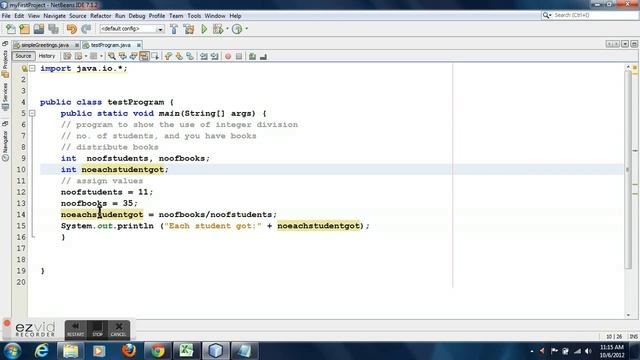The image size is (640, 360).
Task: Toggle Rectangular Selection icon
Action: [155, 56]
